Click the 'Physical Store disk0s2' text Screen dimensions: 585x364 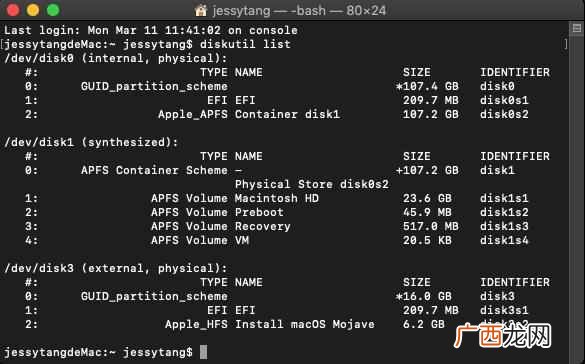click(312, 184)
